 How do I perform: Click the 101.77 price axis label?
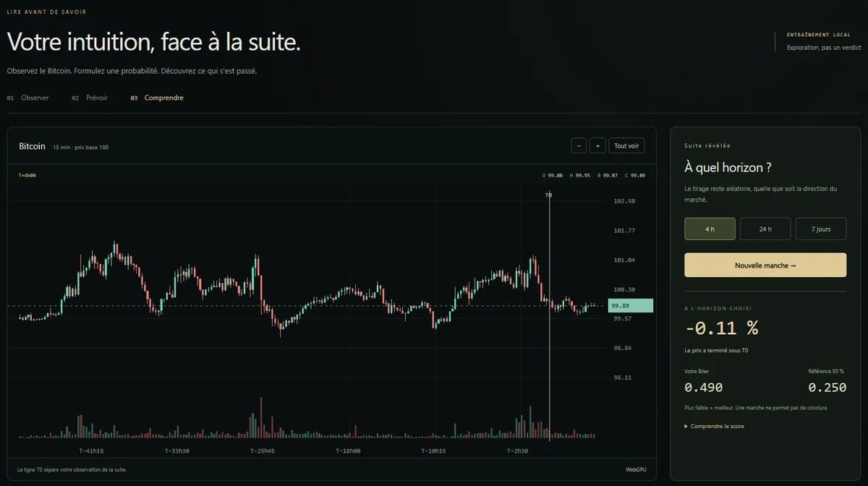click(x=624, y=231)
